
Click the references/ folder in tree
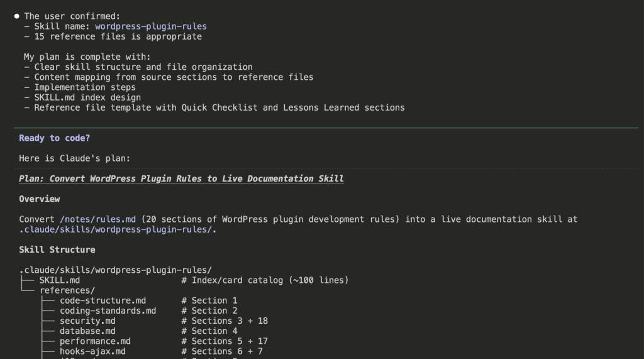click(67, 290)
